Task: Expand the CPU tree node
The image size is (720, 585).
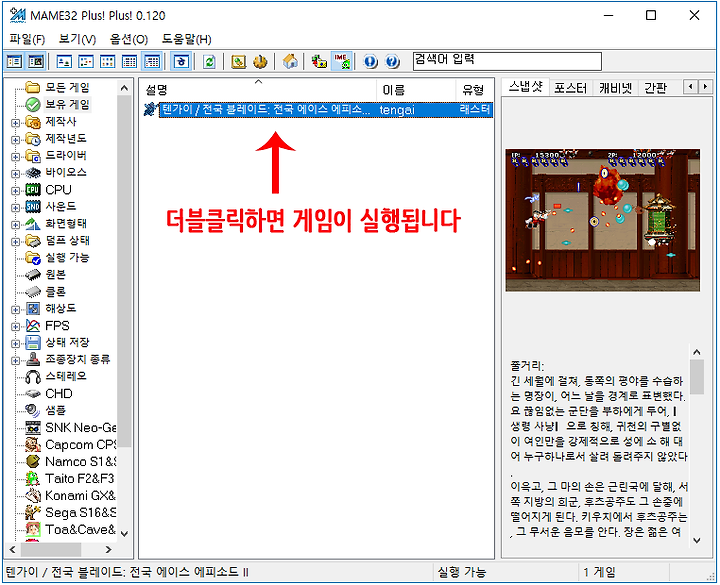Action: pos(15,191)
